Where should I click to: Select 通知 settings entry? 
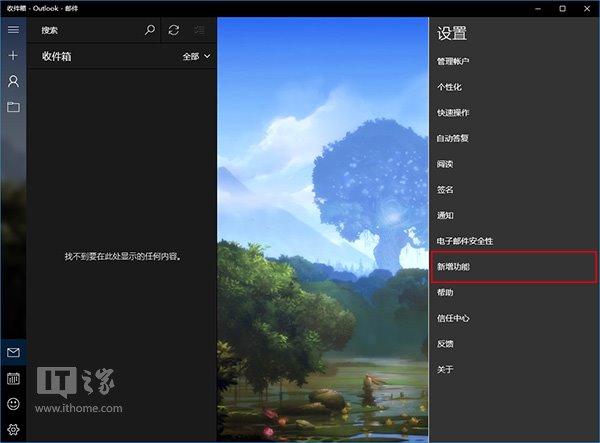click(445, 215)
